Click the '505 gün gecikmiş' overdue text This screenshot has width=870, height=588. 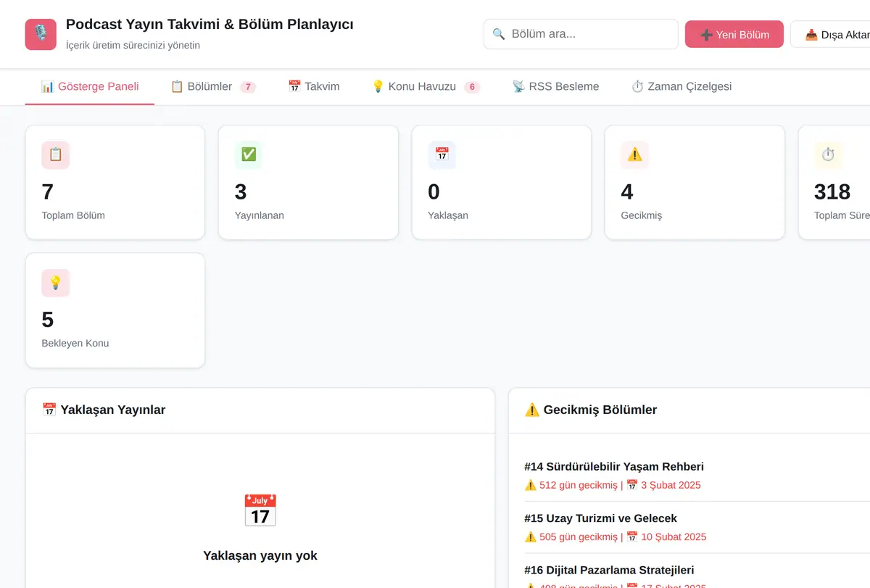[579, 537]
